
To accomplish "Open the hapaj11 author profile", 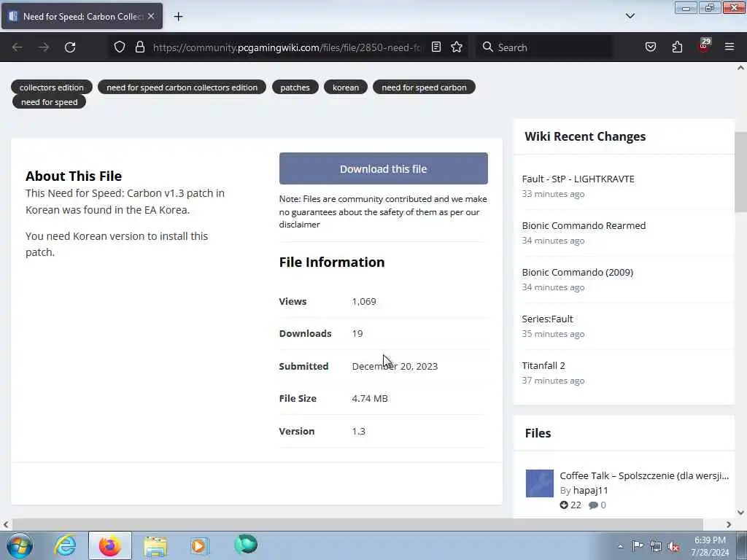I will point(590,490).
